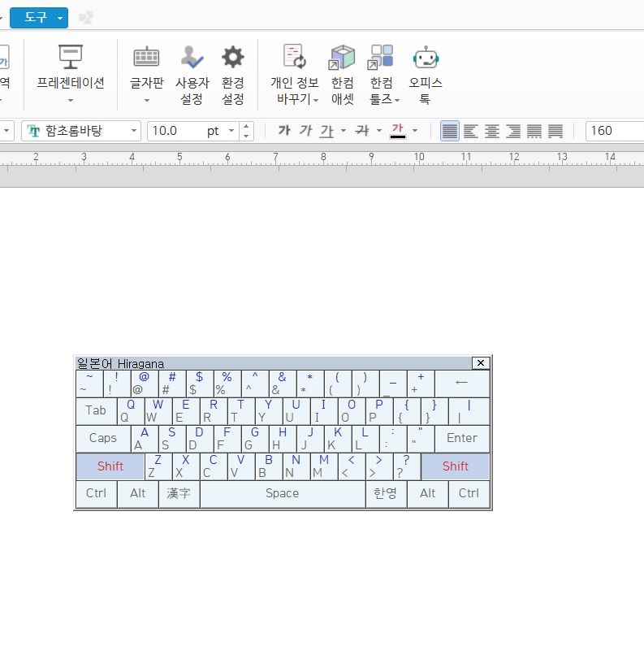Expand strikethrough style dropdown arrow
The height and width of the screenshot is (672, 644).
pos(379,130)
